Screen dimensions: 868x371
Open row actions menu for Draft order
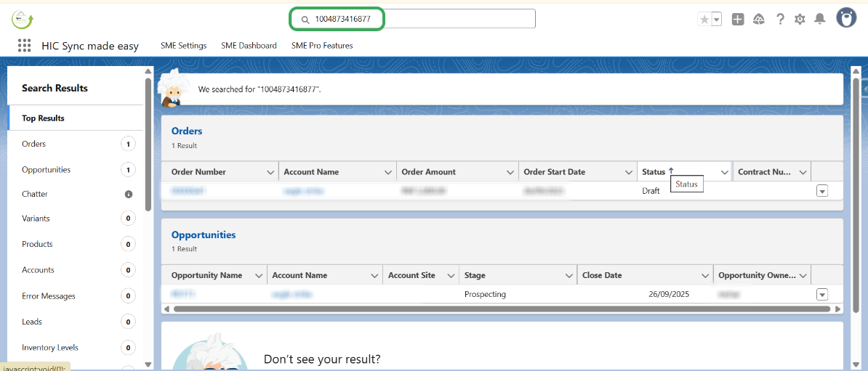(822, 191)
